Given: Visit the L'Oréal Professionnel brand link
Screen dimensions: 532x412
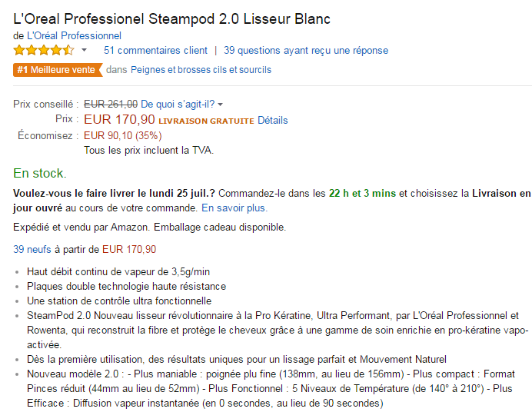Looking at the screenshot, I should click(74, 35).
